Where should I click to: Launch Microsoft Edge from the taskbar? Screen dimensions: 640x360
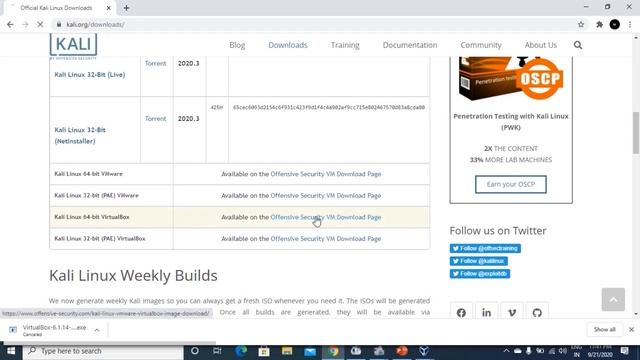pos(241,351)
